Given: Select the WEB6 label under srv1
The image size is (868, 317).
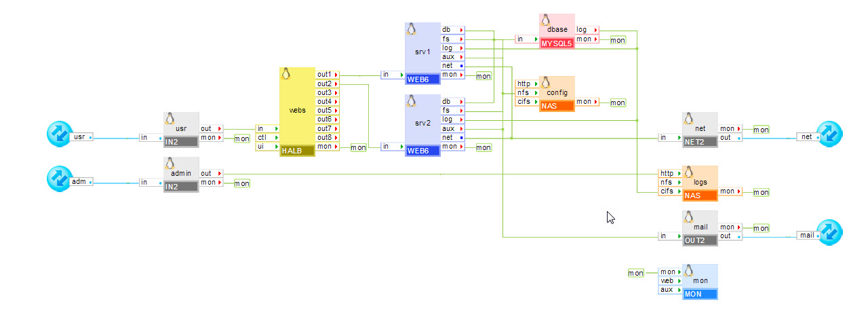Looking at the screenshot, I should click(x=422, y=79).
